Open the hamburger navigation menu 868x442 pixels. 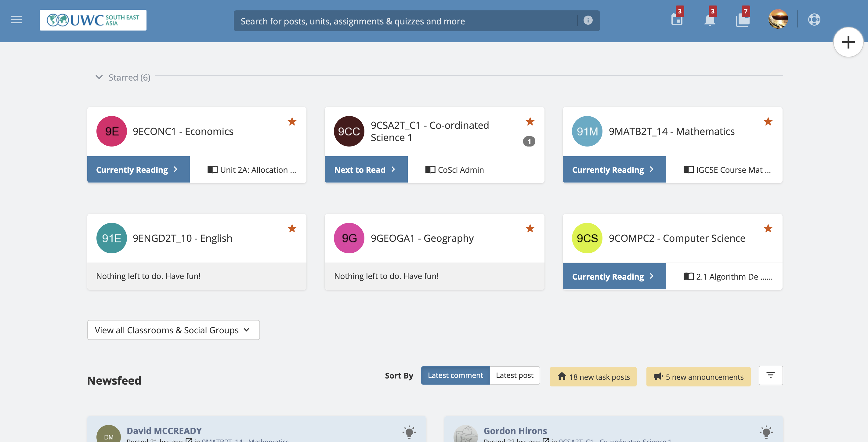click(x=16, y=20)
